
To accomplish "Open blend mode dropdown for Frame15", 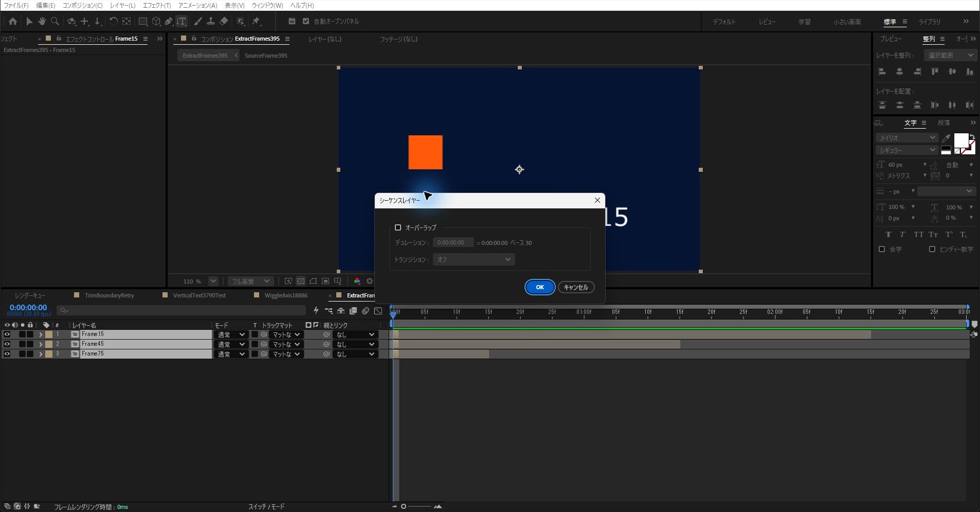I will (x=231, y=334).
